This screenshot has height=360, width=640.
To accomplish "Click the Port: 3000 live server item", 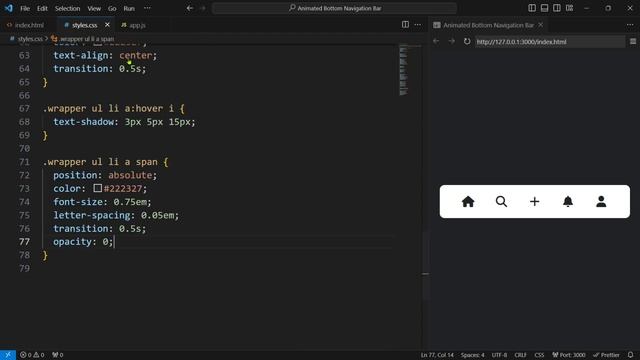I will pyautogui.click(x=569, y=355).
